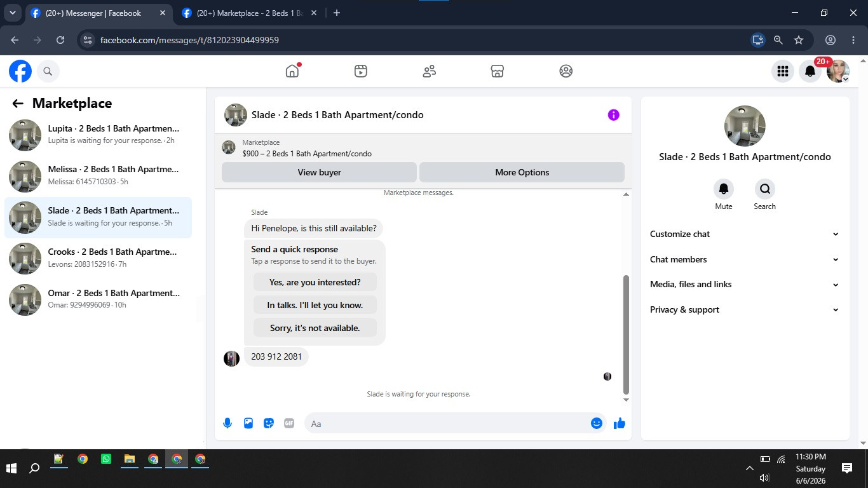Open Omar's apartment conversation
Screen dimensions: 868x488
pos(98,300)
